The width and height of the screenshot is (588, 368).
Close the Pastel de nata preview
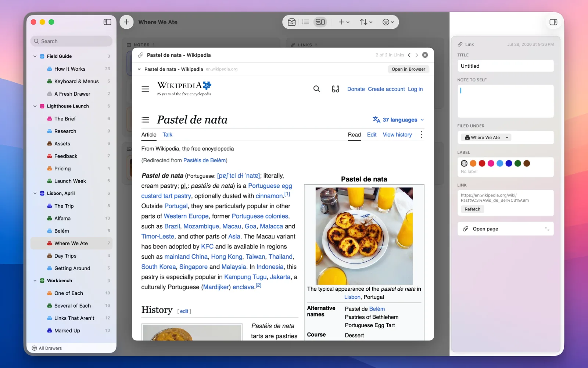(425, 55)
